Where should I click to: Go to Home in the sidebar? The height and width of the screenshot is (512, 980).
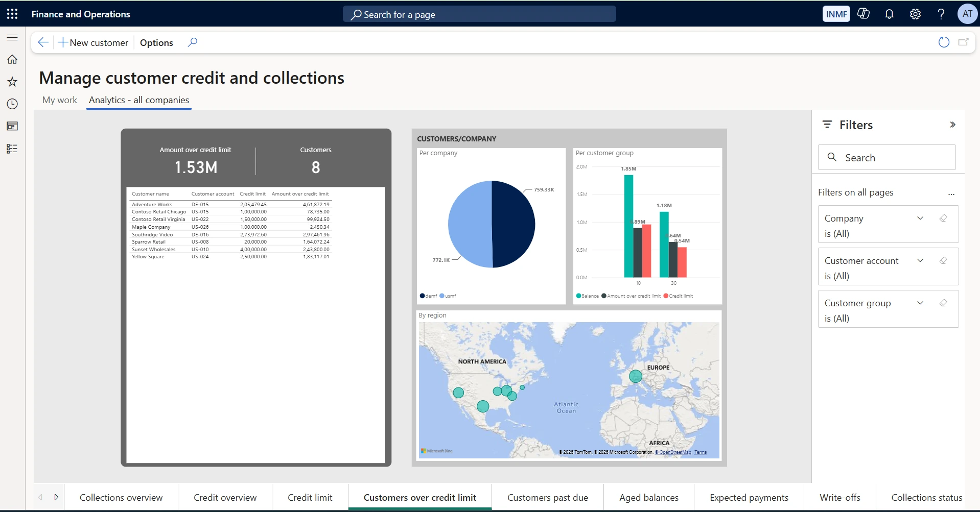(12, 59)
